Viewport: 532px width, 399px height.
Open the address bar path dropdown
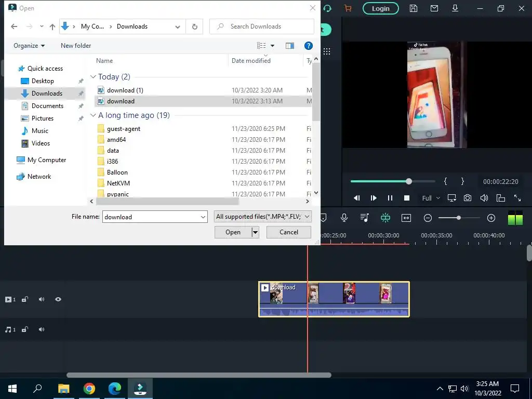178,26
